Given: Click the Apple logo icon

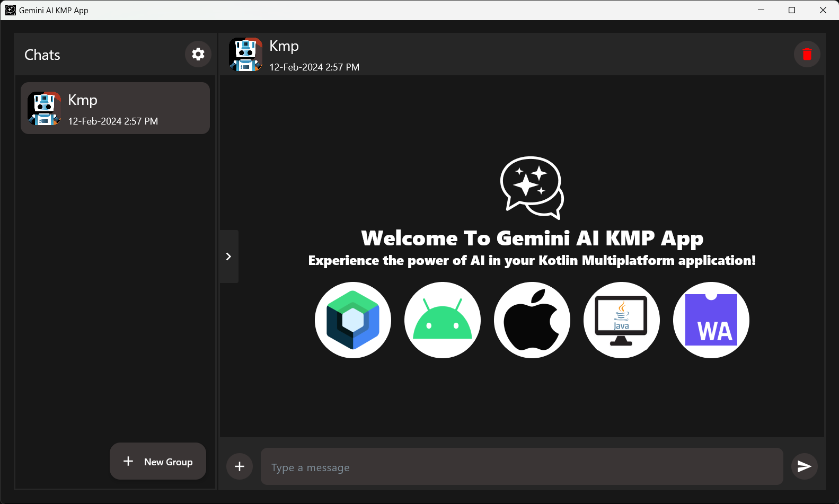Looking at the screenshot, I should pyautogui.click(x=532, y=320).
